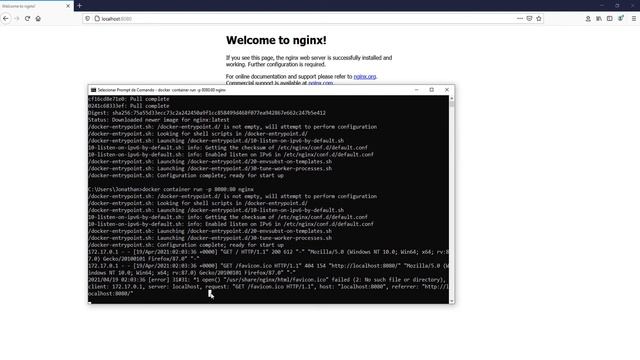This screenshot has height=360, width=640.
Task: Click Command Prompt scrollbar up arrow
Action: [452, 98]
